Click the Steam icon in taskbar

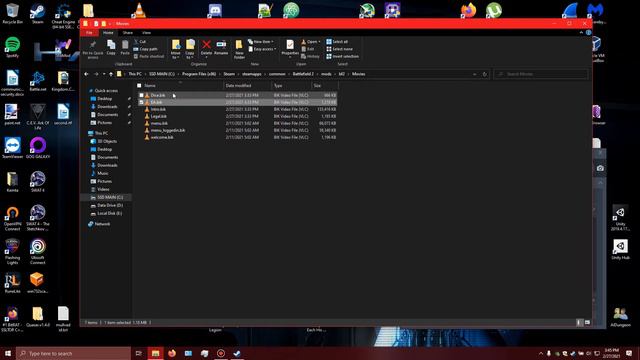237,353
